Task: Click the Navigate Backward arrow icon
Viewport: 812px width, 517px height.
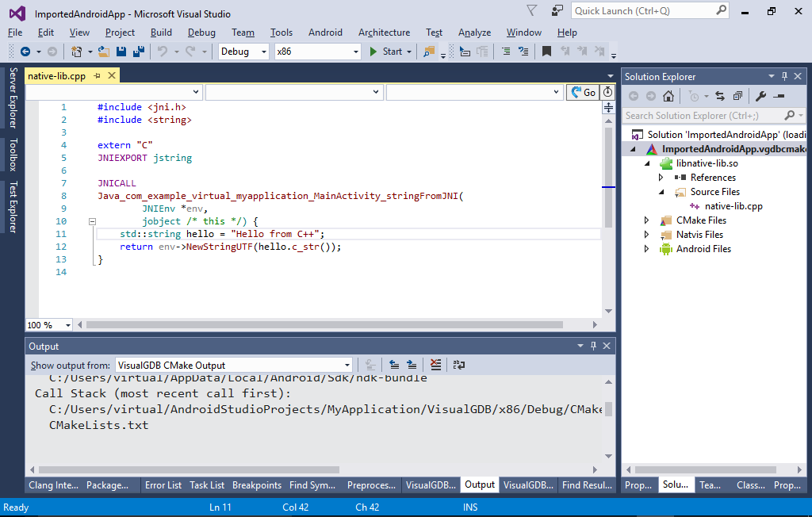Action: (x=25, y=52)
